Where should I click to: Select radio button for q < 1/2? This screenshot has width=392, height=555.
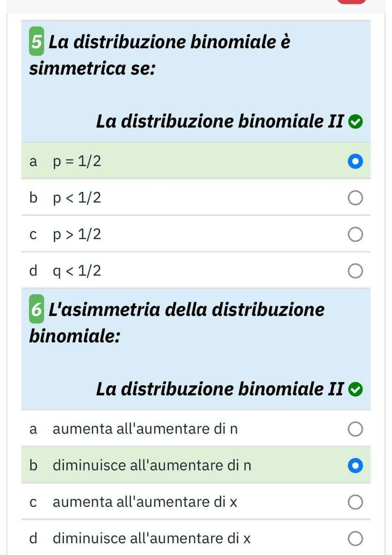pyautogui.click(x=356, y=271)
